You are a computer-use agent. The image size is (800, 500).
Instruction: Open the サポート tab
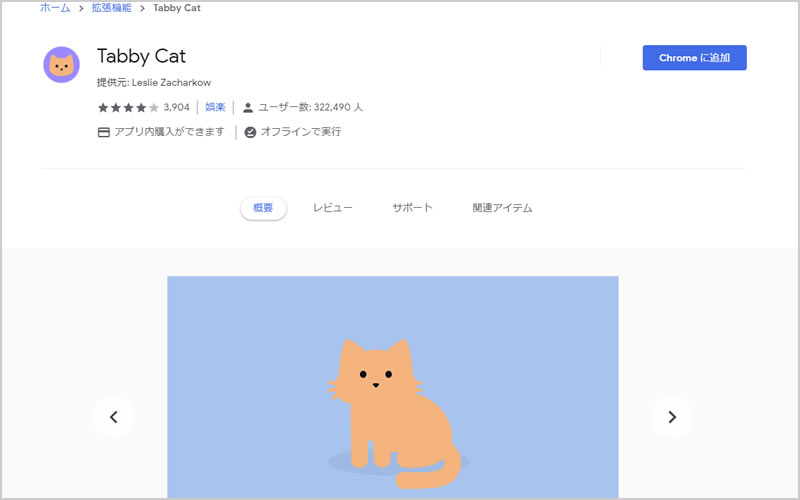tap(412, 208)
